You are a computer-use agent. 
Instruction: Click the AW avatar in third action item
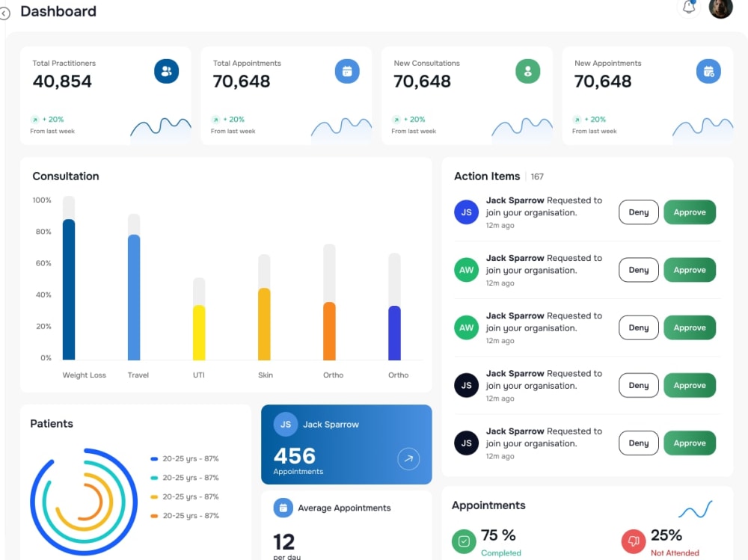click(x=466, y=327)
